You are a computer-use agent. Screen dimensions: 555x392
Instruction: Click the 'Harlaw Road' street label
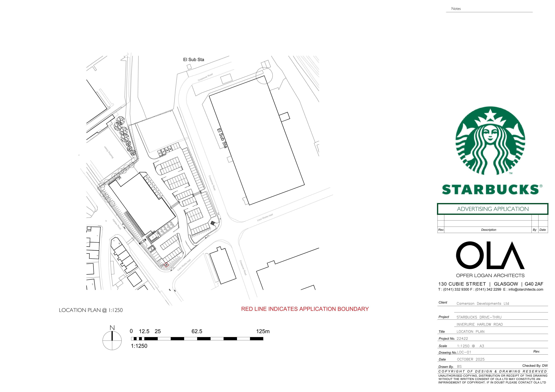[117, 224]
